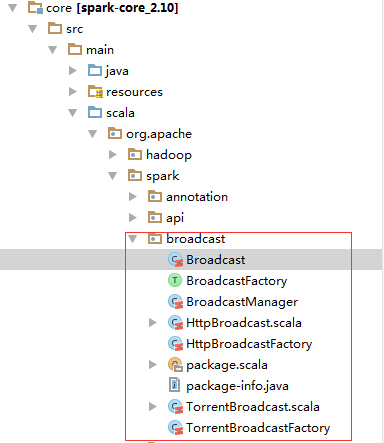Click the package-info.java file icon
Screen dimensions: 384x443
(x=175, y=385)
